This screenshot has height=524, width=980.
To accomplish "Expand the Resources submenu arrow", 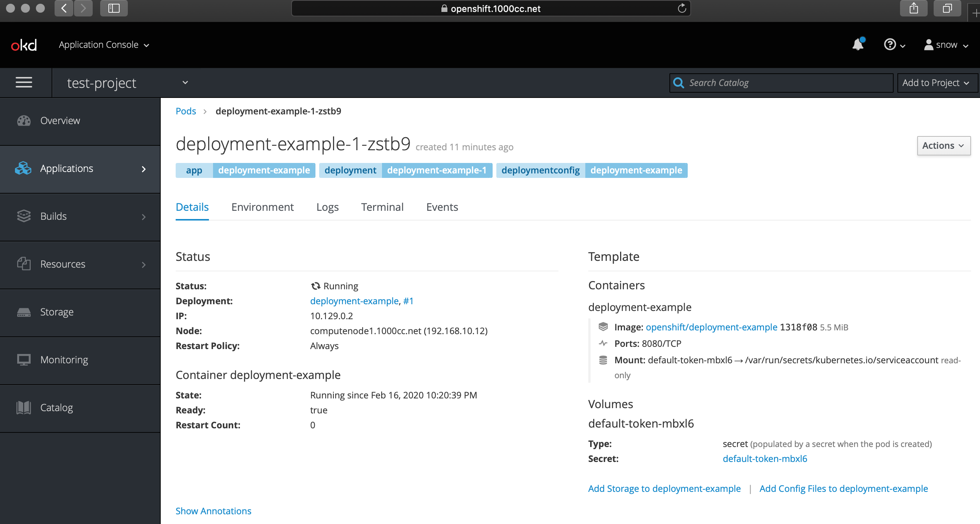I will click(144, 265).
